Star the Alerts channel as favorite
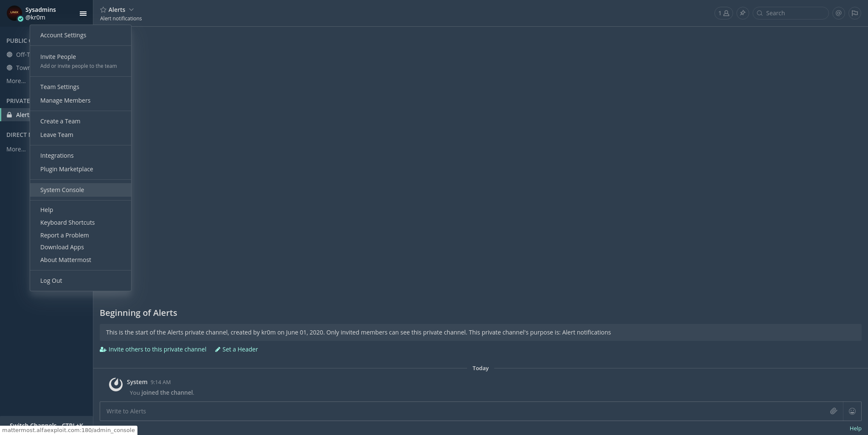868x435 pixels. click(x=103, y=10)
